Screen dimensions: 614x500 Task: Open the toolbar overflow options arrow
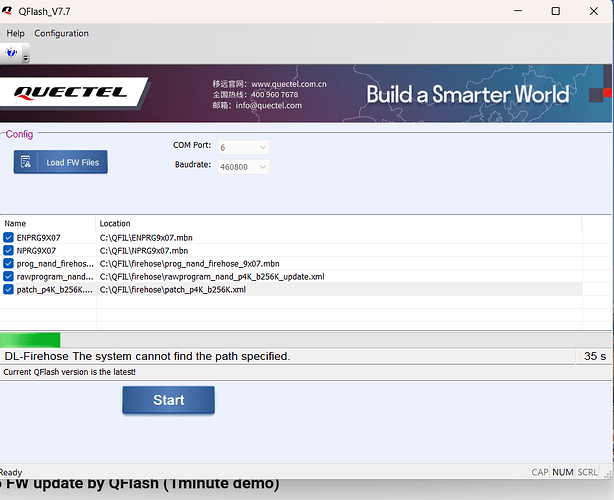[x=26, y=59]
